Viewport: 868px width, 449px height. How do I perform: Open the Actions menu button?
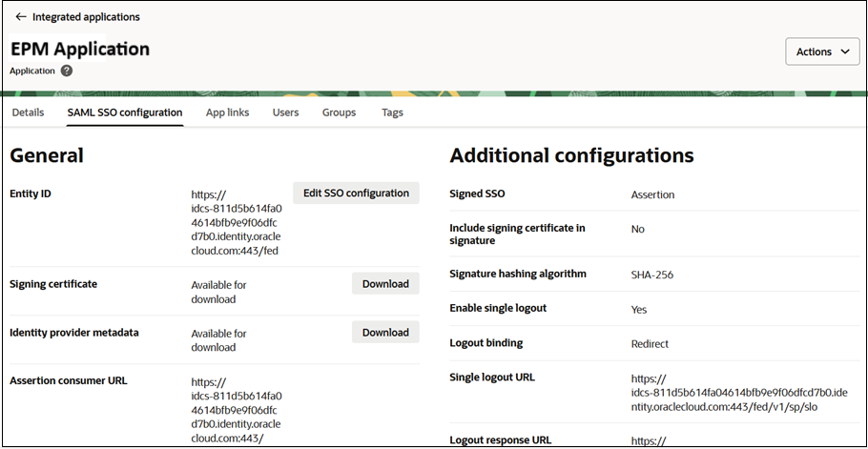click(822, 51)
